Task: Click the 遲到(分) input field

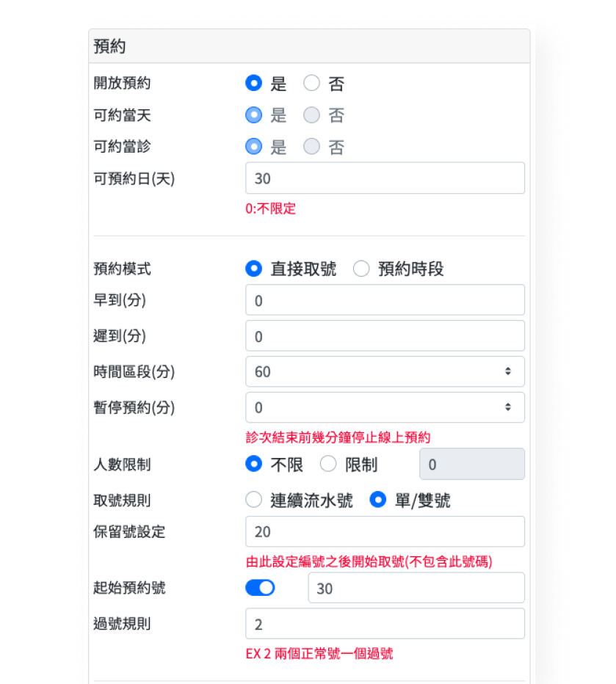Action: (385, 336)
